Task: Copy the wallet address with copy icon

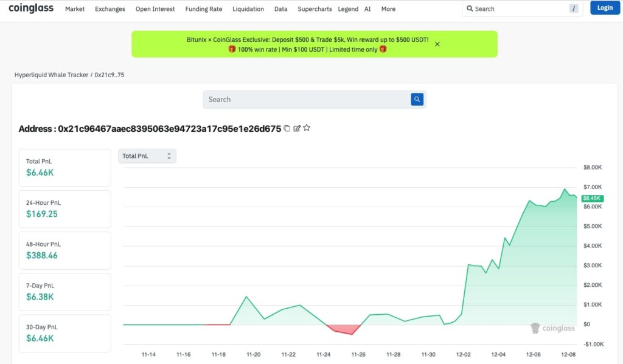Action: [x=287, y=128]
